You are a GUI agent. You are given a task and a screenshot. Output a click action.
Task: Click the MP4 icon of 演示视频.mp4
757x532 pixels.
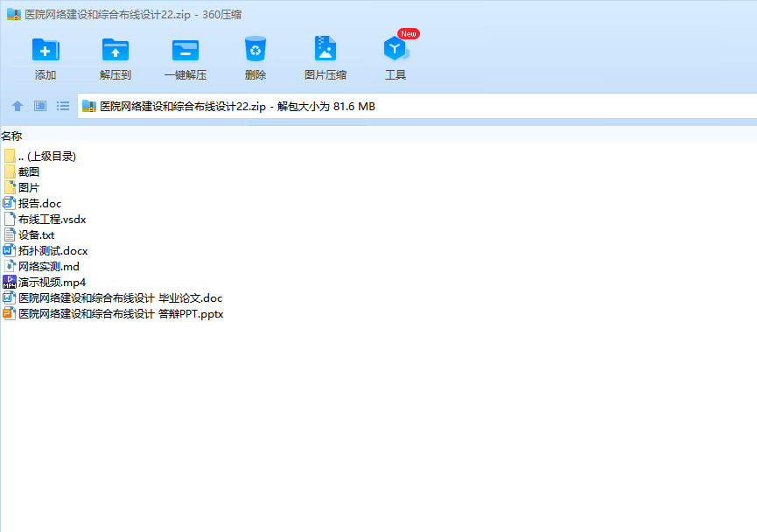[x=9, y=282]
